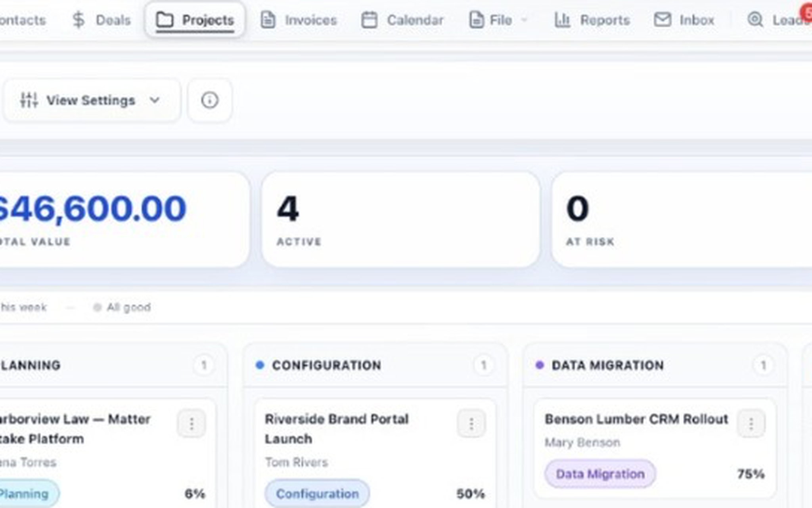The height and width of the screenshot is (508, 812).
Task: Click the Inbox envelope icon
Action: [662, 20]
